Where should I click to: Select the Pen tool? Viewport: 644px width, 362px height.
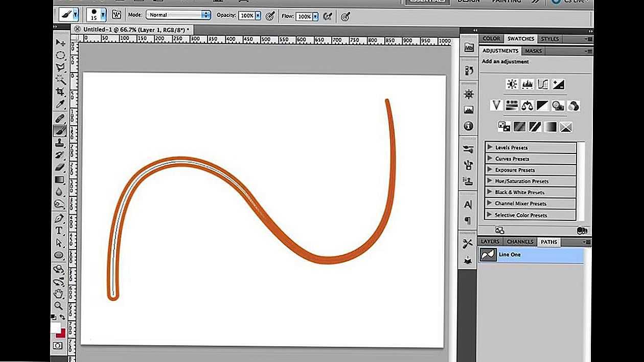tap(60, 218)
